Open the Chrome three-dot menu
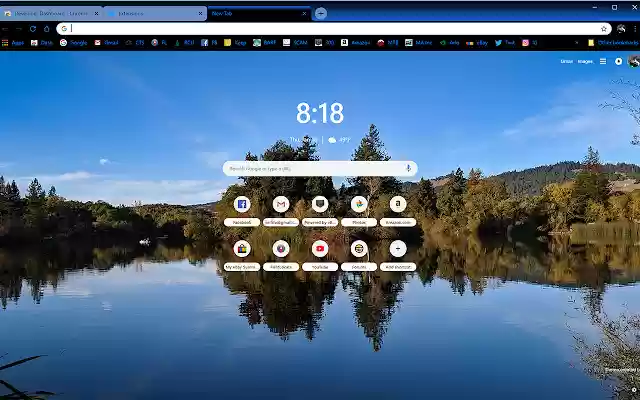The height and width of the screenshot is (400, 640). (635, 29)
